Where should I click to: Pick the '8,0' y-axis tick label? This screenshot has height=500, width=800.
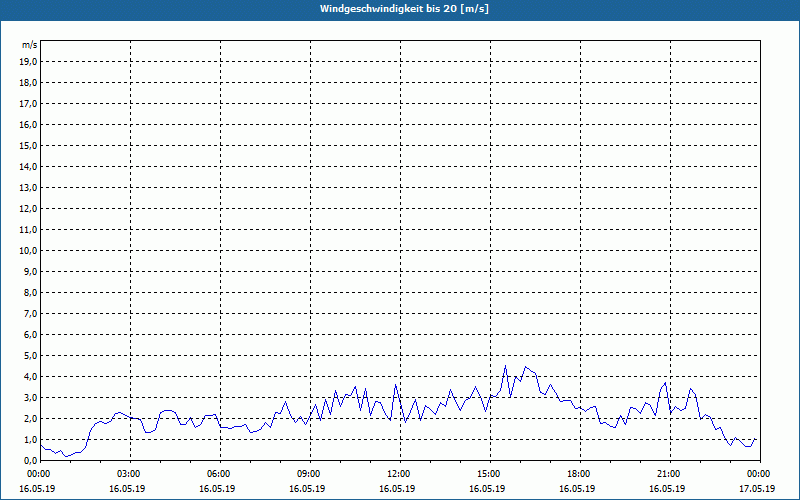31,293
